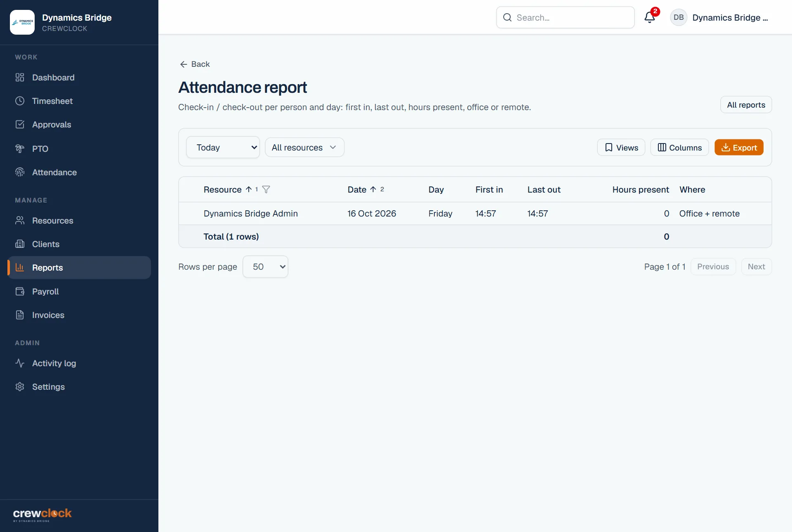The height and width of the screenshot is (532, 792).
Task: Expand the All resources filter
Action: click(x=304, y=147)
